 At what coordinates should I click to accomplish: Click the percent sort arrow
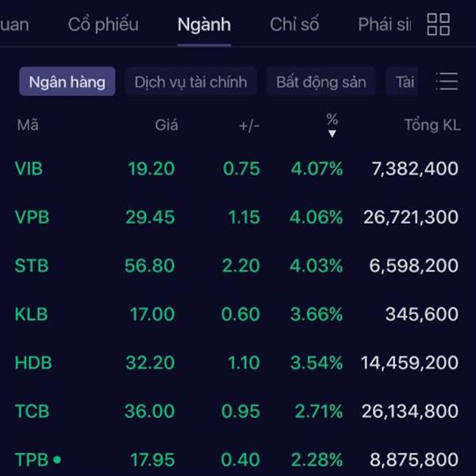332,133
